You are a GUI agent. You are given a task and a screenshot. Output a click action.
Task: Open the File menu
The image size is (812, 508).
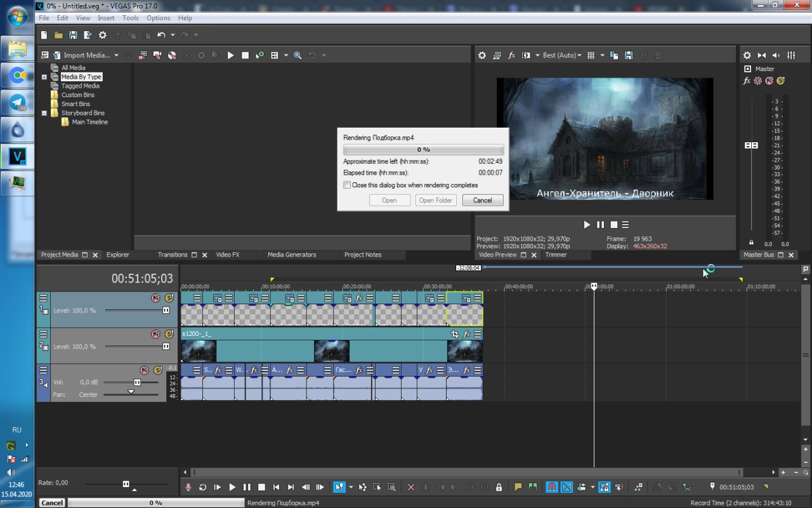pyautogui.click(x=44, y=18)
